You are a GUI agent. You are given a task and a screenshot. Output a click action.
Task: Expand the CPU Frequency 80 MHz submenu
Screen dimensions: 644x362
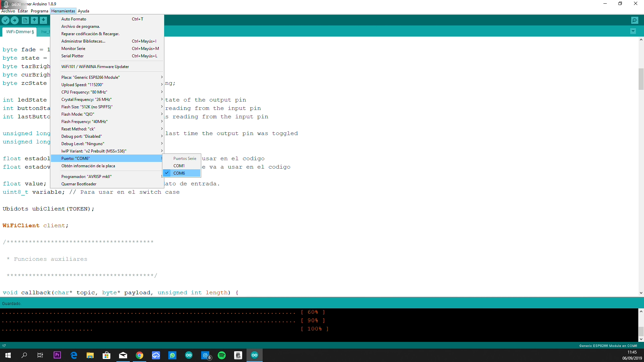(x=107, y=92)
